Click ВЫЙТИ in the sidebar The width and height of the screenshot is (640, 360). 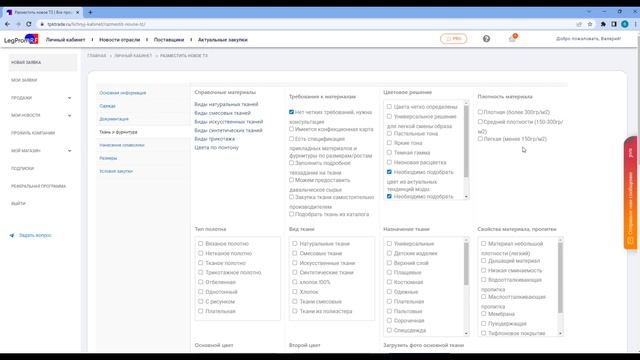point(18,203)
